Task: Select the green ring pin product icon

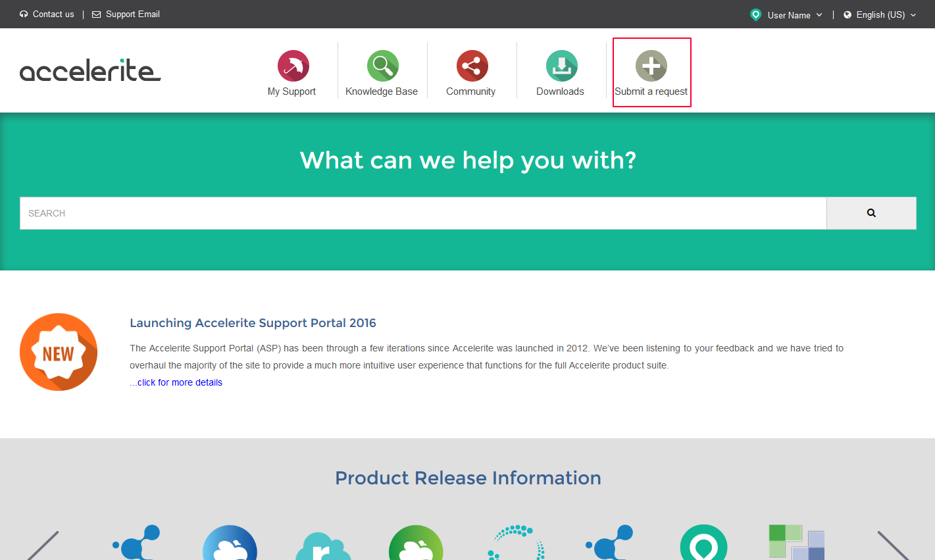Action: (703, 543)
